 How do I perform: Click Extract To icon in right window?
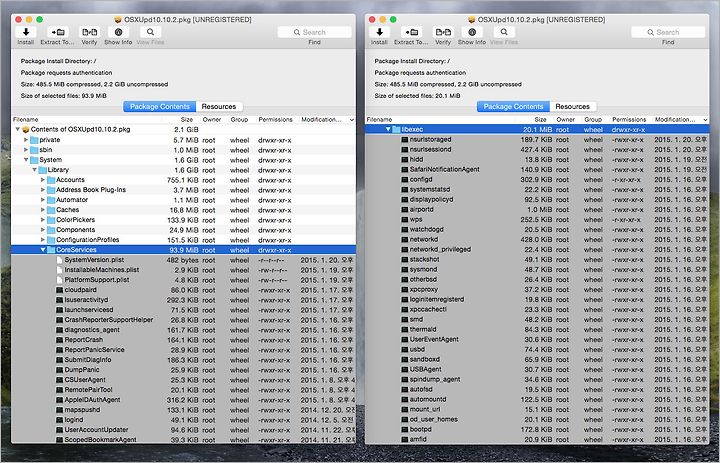tap(411, 32)
